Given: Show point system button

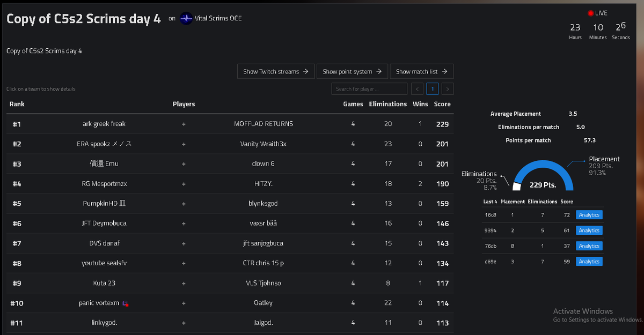Looking at the screenshot, I should (x=352, y=71).
